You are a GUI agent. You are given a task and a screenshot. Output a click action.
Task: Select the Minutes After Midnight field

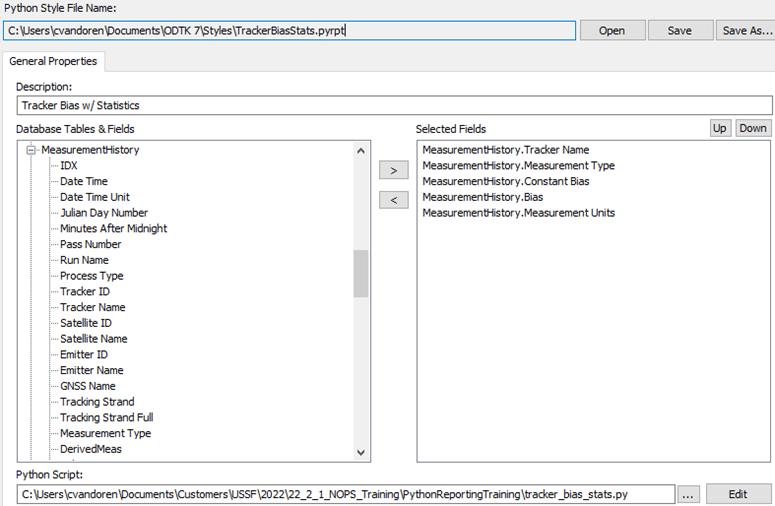[114, 228]
